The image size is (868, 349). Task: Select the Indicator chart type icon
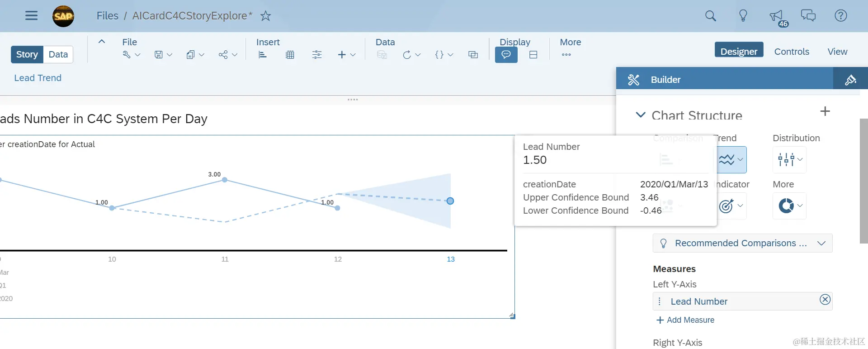pyautogui.click(x=726, y=206)
